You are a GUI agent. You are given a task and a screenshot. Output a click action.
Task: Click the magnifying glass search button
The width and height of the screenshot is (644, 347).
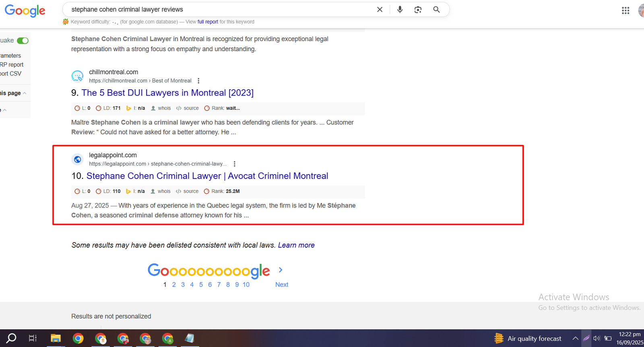click(x=436, y=10)
